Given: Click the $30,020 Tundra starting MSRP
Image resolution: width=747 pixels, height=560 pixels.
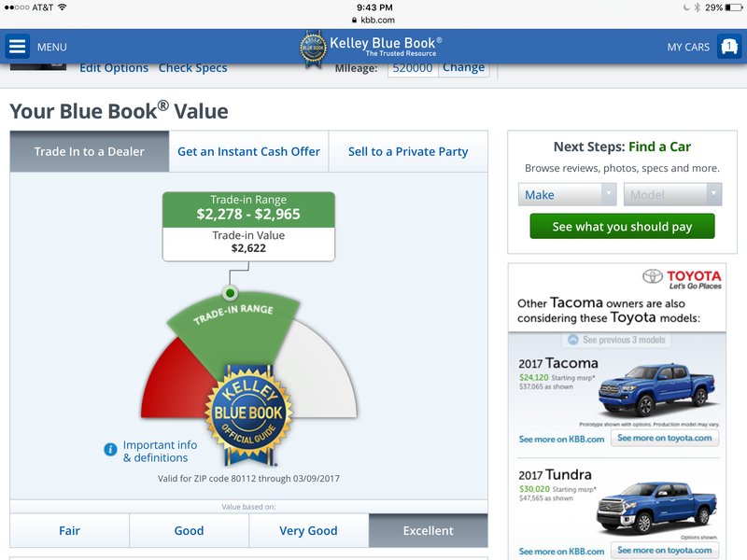Looking at the screenshot, I should [x=534, y=489].
